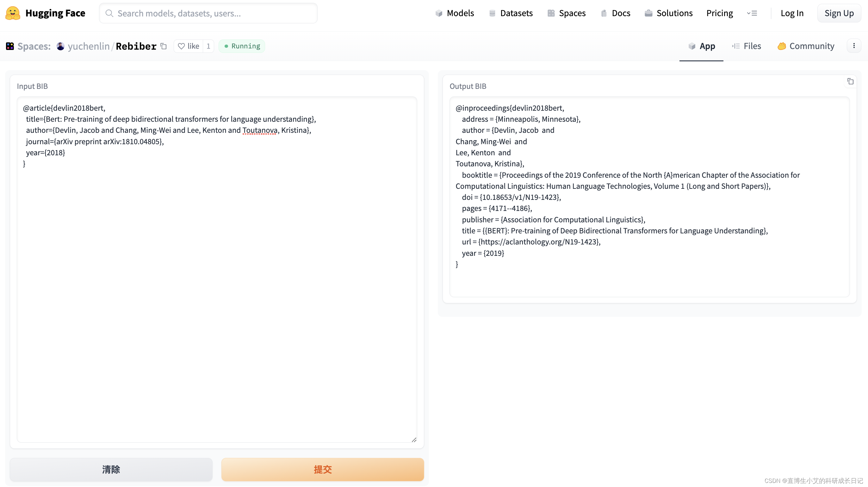This screenshot has width=868, height=487.
Task: Like the Rebiber space
Action: point(189,46)
